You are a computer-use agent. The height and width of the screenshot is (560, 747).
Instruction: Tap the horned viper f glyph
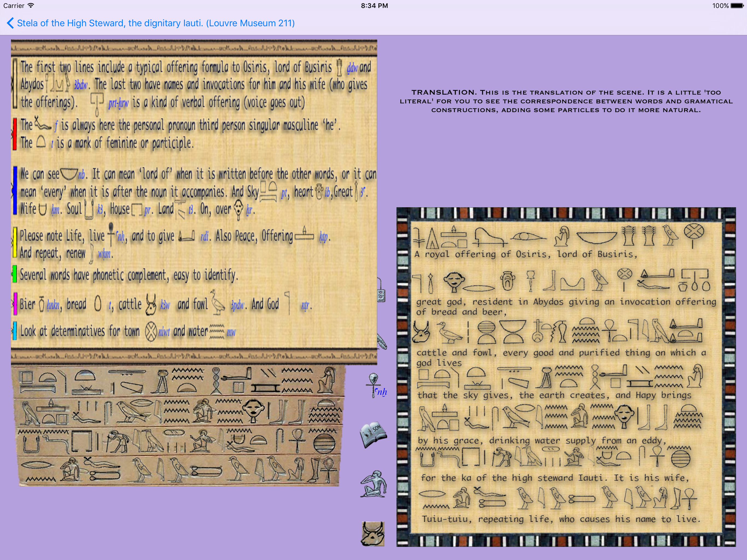pos(43,124)
